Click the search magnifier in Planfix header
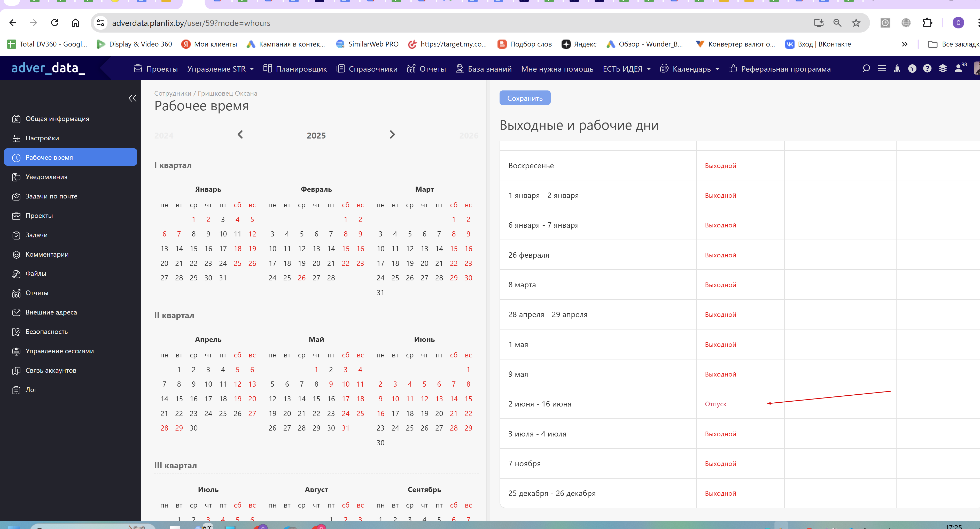 [x=866, y=68]
